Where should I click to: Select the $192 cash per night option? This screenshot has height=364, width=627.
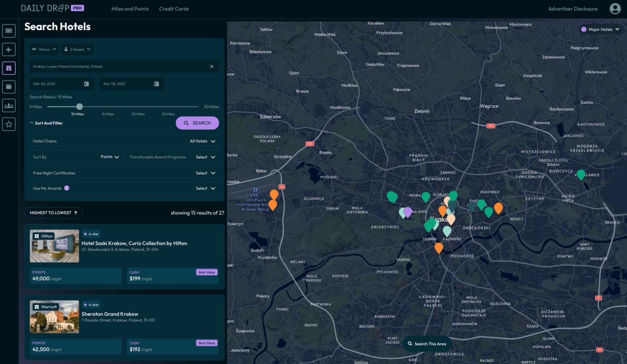point(173,347)
